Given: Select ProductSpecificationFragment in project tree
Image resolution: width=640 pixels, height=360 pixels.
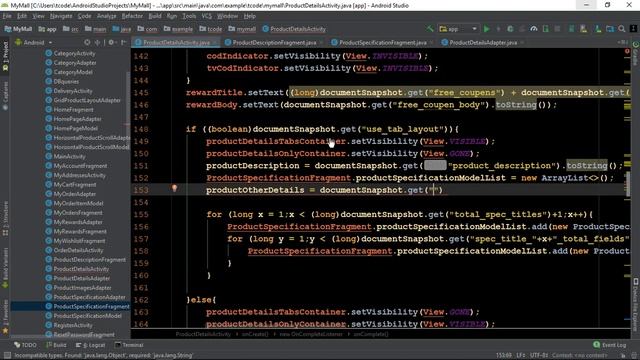Looking at the screenshot, I should coord(91,307).
